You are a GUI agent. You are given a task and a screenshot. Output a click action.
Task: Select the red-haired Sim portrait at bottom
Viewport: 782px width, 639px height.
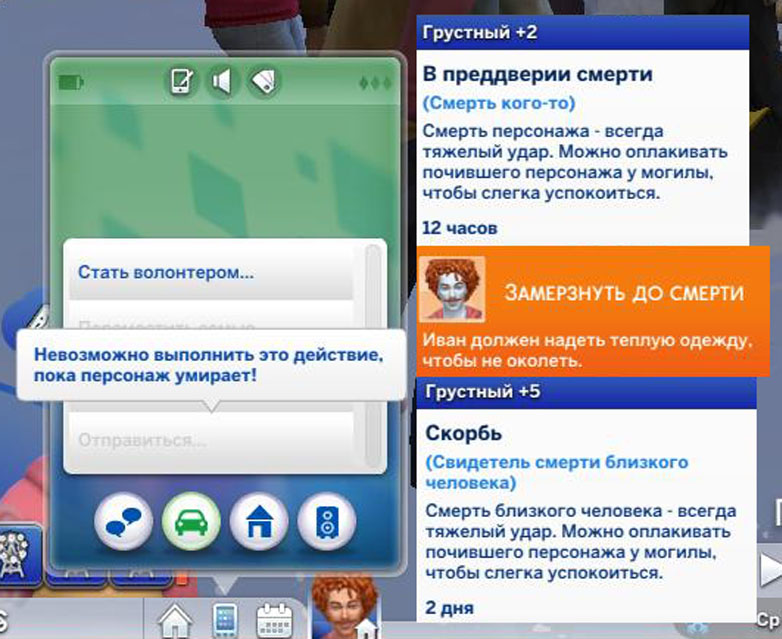[x=344, y=608]
